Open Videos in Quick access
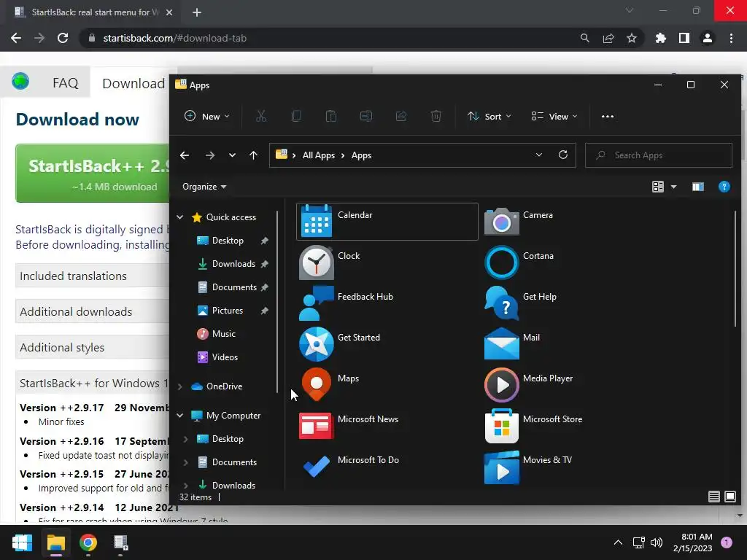Viewport: 747px width, 560px height. [224, 357]
